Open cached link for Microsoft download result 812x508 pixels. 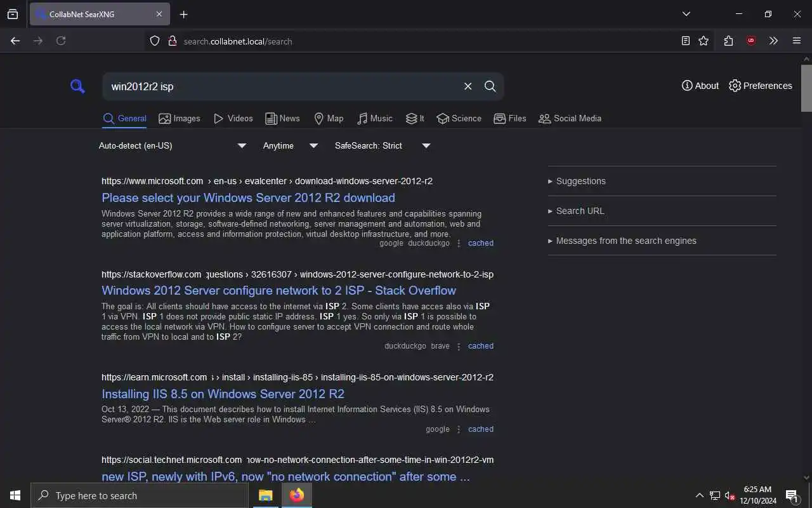[x=480, y=243]
